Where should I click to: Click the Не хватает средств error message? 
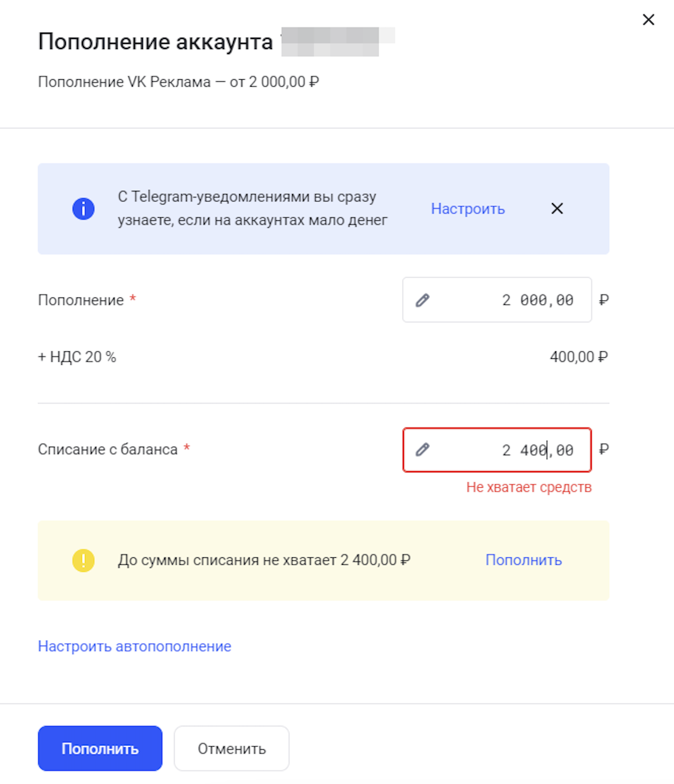(530, 487)
